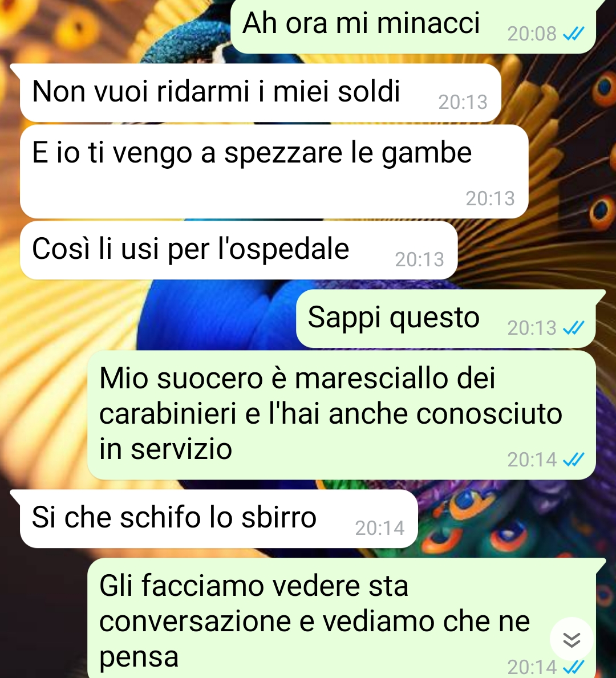Screen dimensions: 616x678
Task: Select message 'E io ti vengo a spezzare le gambe'
Action: pyautogui.click(x=274, y=172)
